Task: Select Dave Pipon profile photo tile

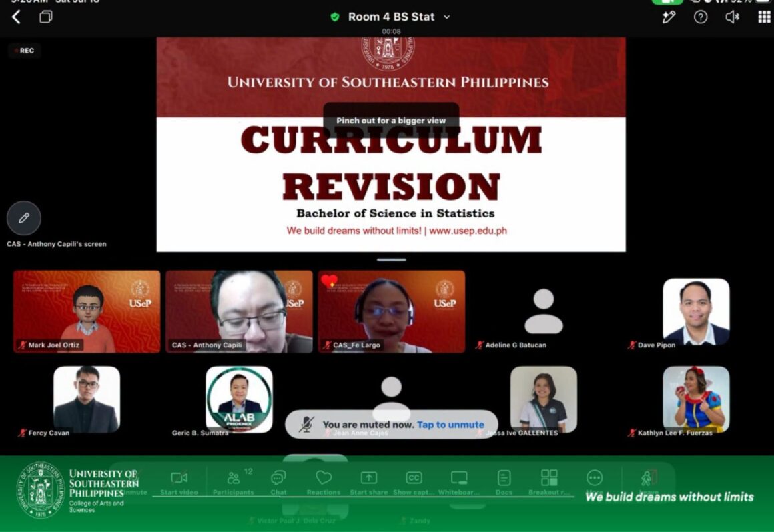Action: (696, 311)
